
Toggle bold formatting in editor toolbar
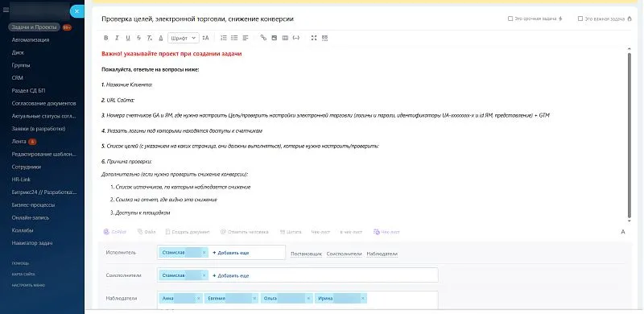click(106, 38)
